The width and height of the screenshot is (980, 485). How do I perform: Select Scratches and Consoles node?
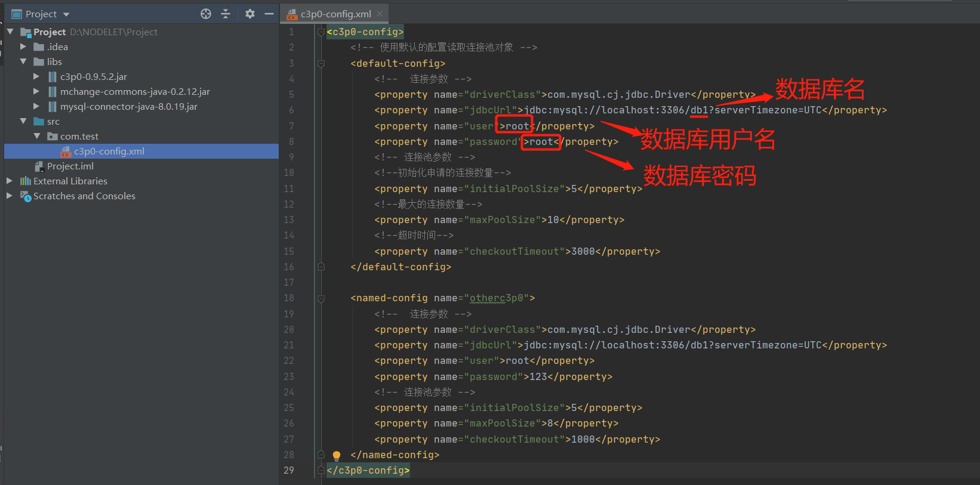click(x=84, y=196)
